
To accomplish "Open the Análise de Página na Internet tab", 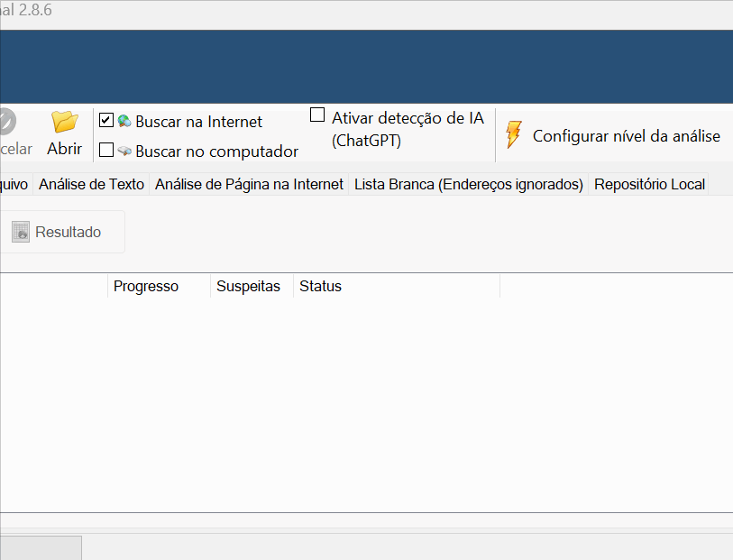I will coord(249,184).
